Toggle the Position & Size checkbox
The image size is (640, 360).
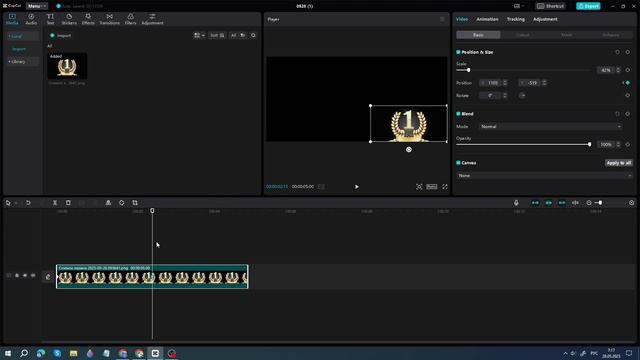click(458, 52)
